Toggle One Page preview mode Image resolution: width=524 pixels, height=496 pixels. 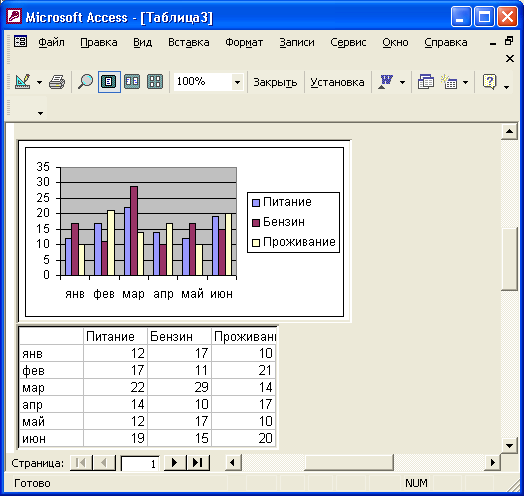pos(109,82)
